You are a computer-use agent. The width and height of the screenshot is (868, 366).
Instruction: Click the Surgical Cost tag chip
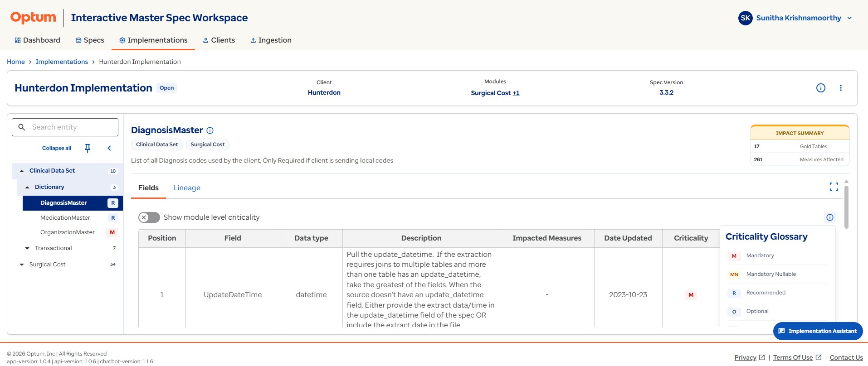tap(208, 144)
